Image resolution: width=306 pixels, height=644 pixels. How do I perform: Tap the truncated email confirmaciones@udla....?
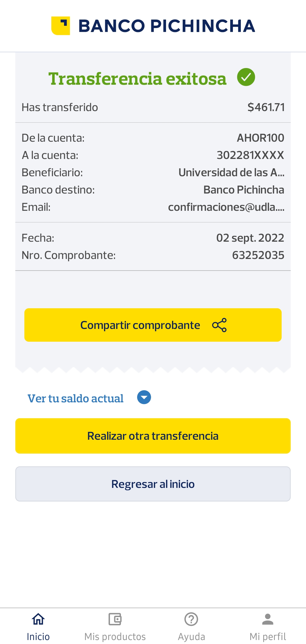click(226, 207)
